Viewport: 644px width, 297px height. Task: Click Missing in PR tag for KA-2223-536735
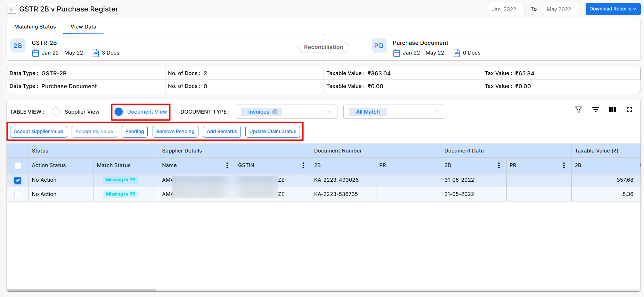click(121, 194)
